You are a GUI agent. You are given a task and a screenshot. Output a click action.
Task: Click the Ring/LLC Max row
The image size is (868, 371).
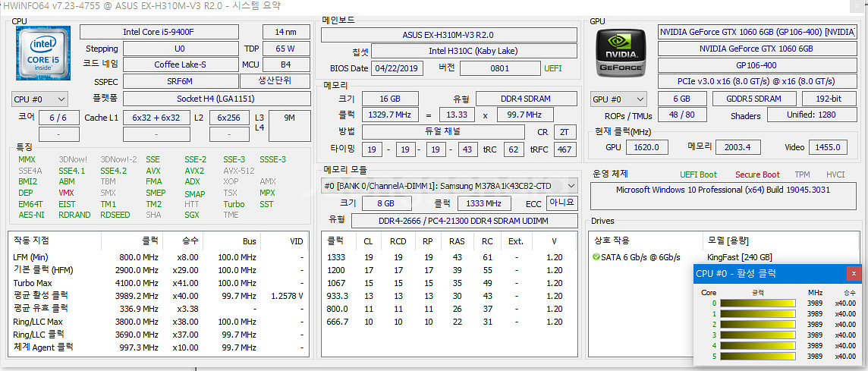point(159,322)
